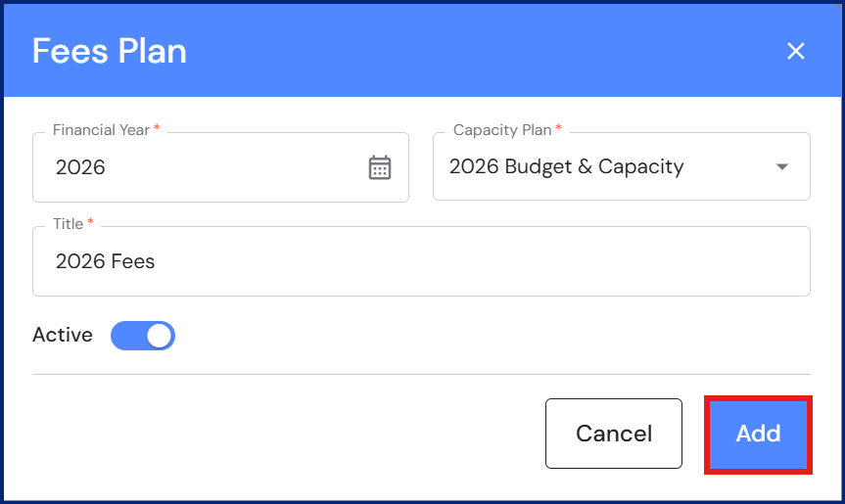Open the Financial Year calendar picker icon
This screenshot has height=504, width=845.
coord(379,167)
